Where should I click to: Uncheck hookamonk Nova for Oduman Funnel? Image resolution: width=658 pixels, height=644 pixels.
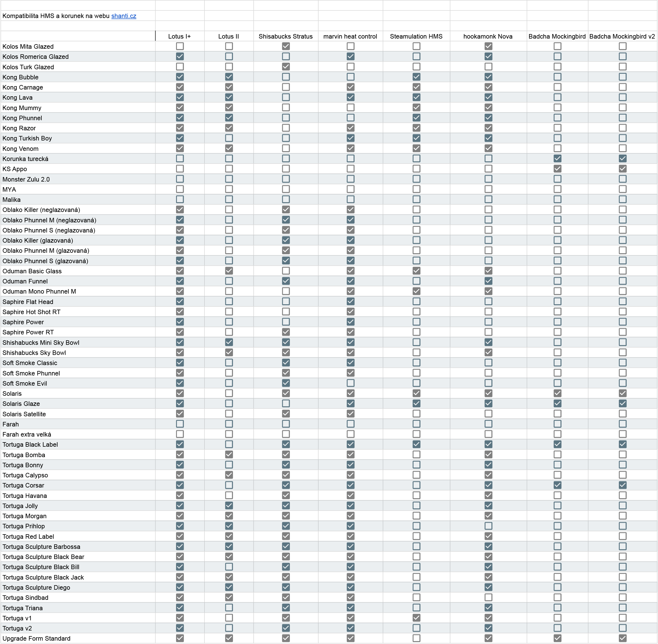[x=488, y=281]
